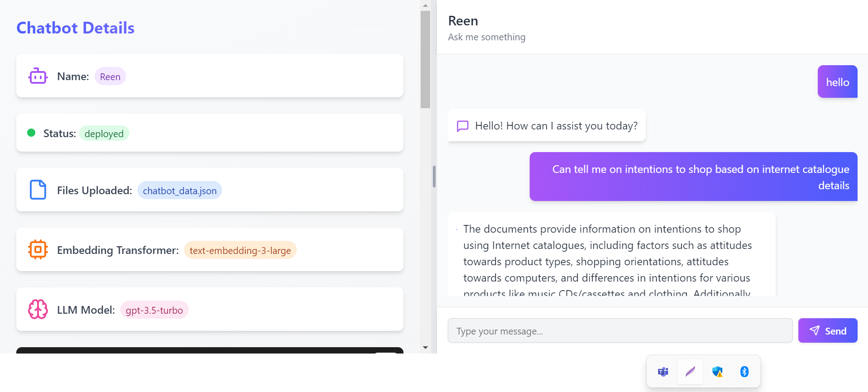
Task: Click the chatbot_data.json file badge
Action: click(x=180, y=191)
